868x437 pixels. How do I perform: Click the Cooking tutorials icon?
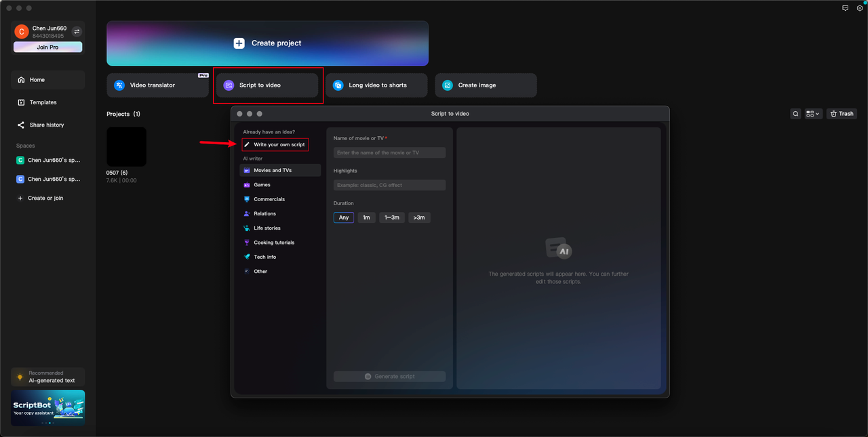247,243
